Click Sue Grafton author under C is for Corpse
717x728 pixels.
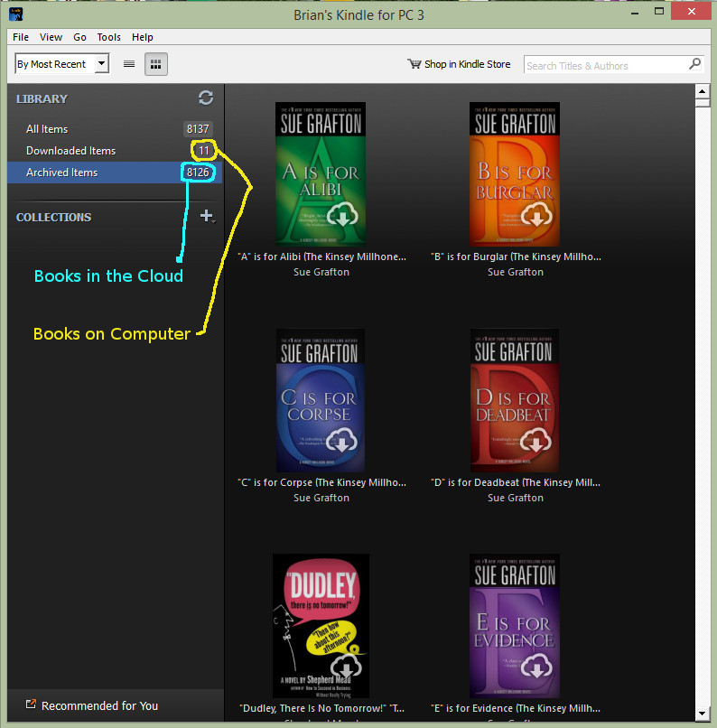[x=321, y=498]
